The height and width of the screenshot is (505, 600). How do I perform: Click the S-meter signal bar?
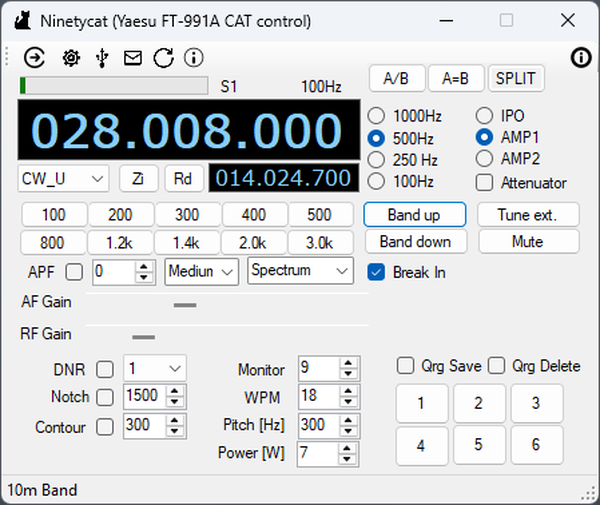[114, 85]
